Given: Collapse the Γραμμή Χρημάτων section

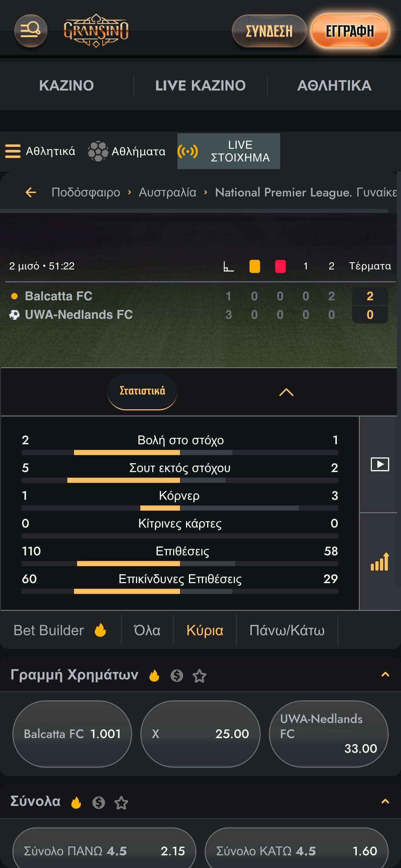Looking at the screenshot, I should (x=385, y=675).
